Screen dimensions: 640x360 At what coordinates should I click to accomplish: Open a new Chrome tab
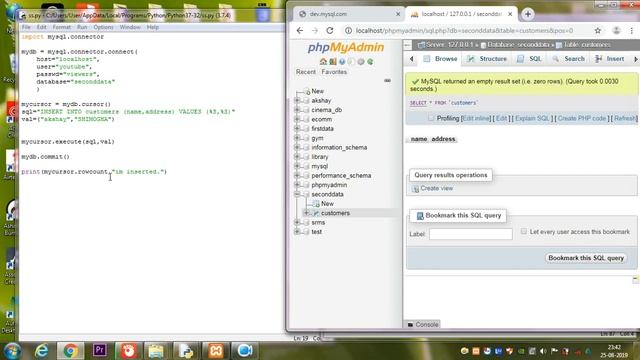point(528,14)
